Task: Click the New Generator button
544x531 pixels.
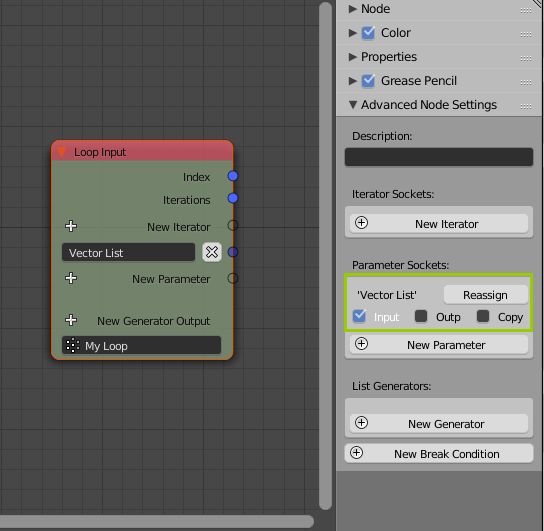Action: tap(439, 423)
